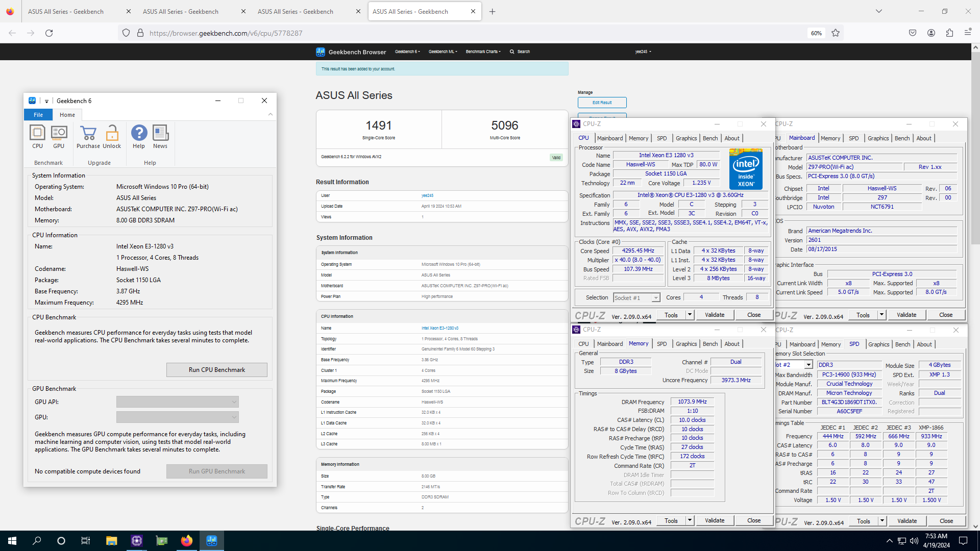Screen dimensions: 980x551
Task: Open Task View on the taskbar
Action: [x=86, y=541]
